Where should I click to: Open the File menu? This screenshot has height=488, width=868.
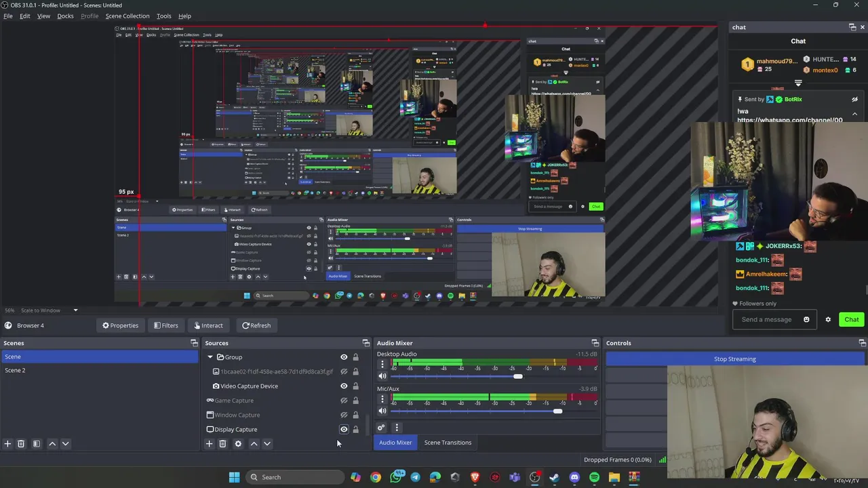[8, 16]
